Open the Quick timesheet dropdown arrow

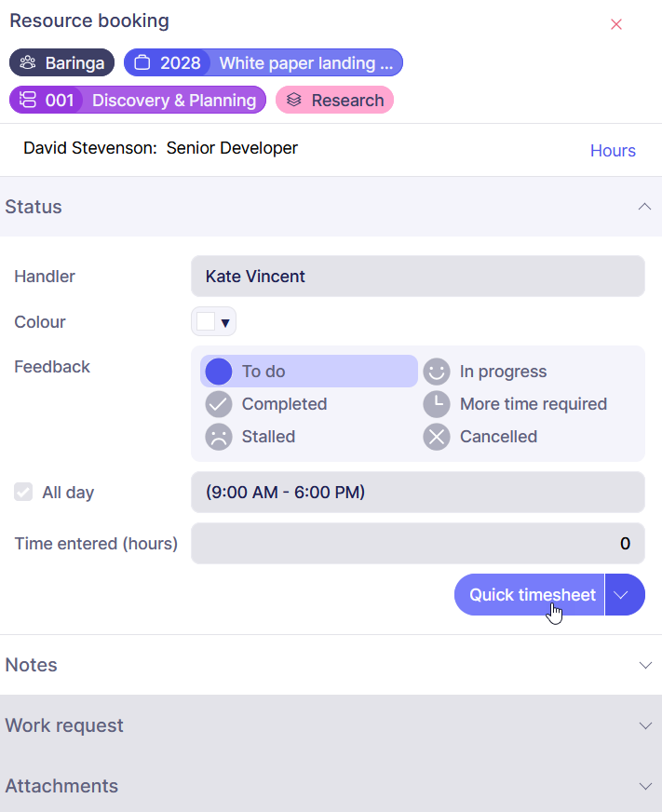click(625, 595)
